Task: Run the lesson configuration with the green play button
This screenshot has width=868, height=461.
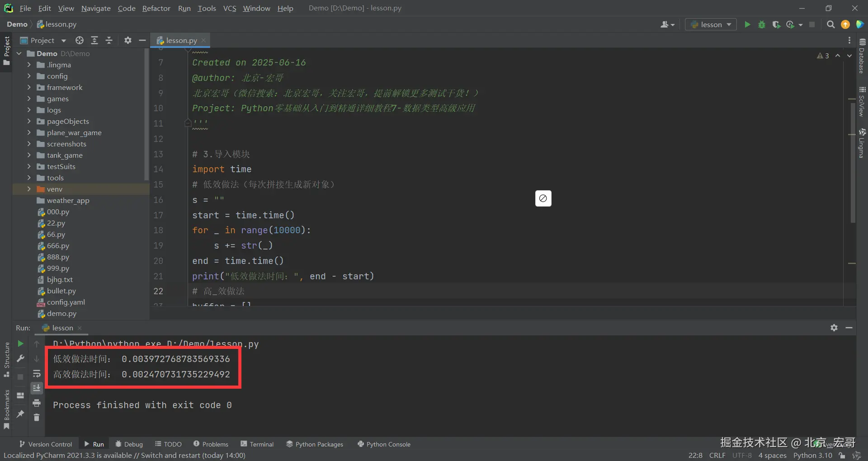Action: tap(747, 24)
